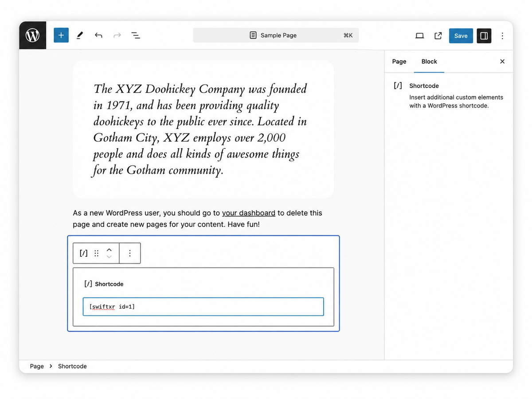
Task: Click the redo arrow
Action: click(x=117, y=35)
